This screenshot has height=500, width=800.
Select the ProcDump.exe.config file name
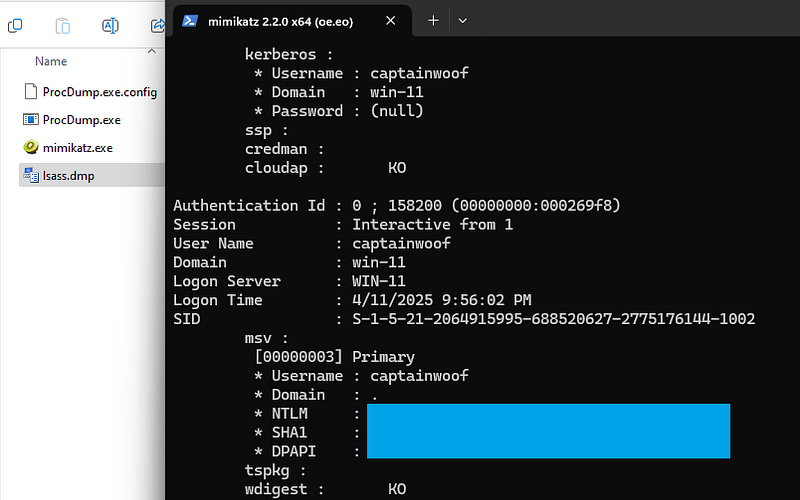[x=100, y=92]
